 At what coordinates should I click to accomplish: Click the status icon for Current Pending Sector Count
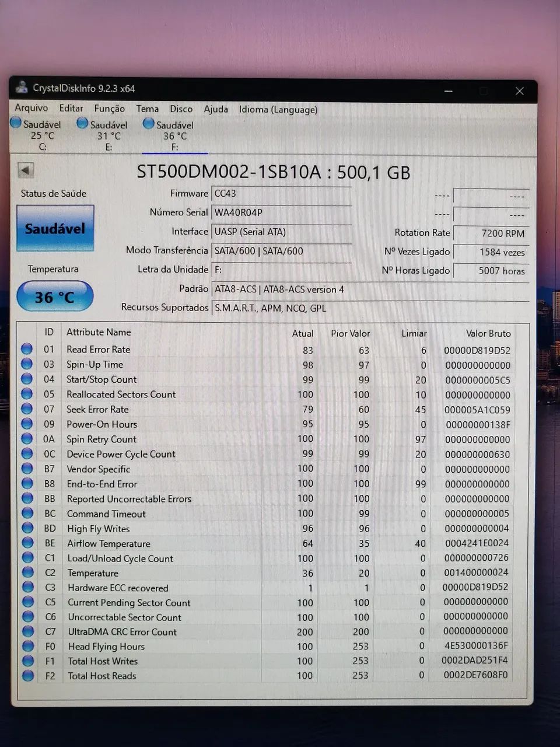pos(27,602)
